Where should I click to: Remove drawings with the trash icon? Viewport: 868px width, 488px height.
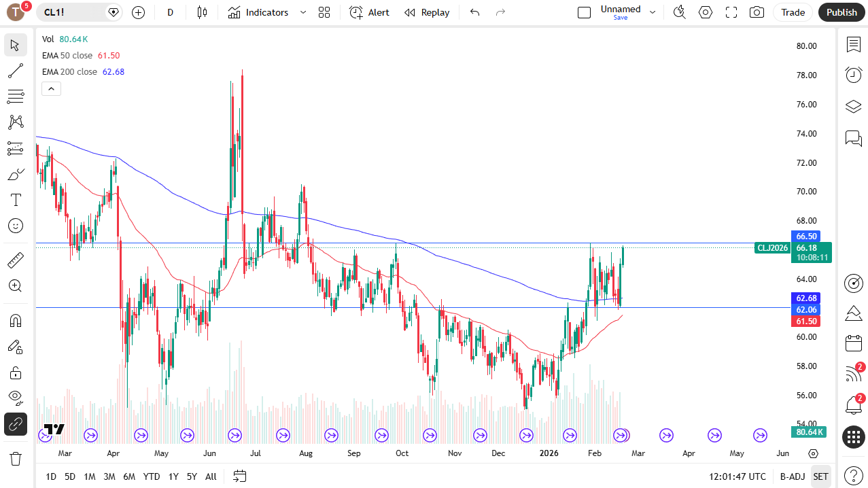coord(15,458)
